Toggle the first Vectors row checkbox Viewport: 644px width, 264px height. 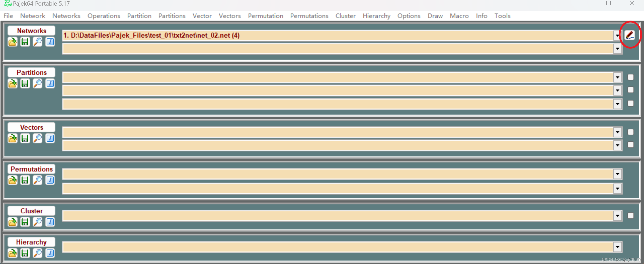(x=631, y=132)
